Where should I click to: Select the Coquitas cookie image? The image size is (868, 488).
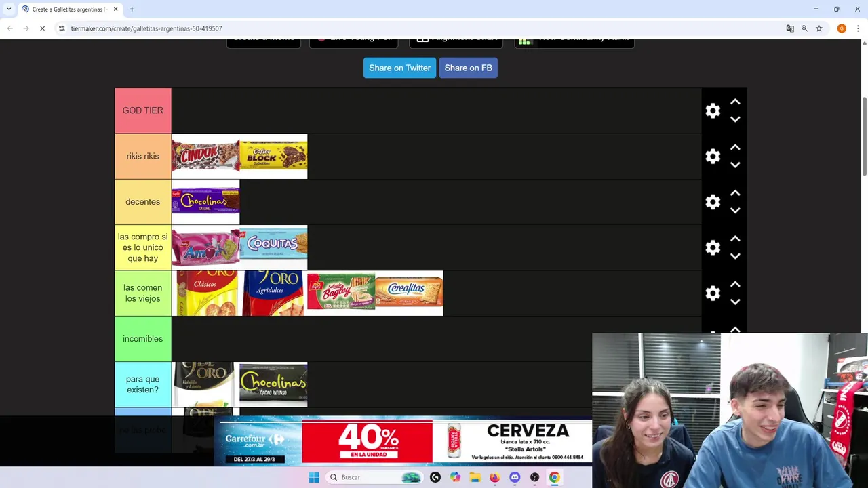click(273, 247)
